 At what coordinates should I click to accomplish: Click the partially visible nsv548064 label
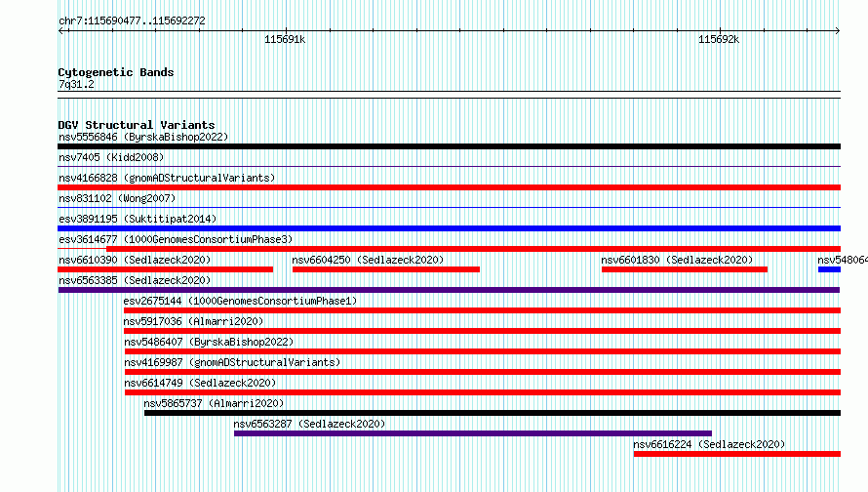pos(843,260)
